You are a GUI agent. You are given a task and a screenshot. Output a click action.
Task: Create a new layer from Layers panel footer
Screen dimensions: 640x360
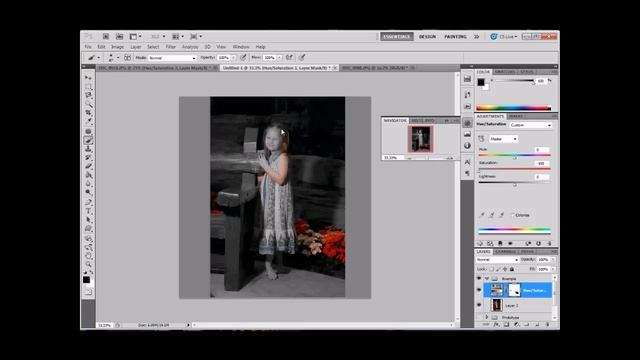click(x=537, y=325)
